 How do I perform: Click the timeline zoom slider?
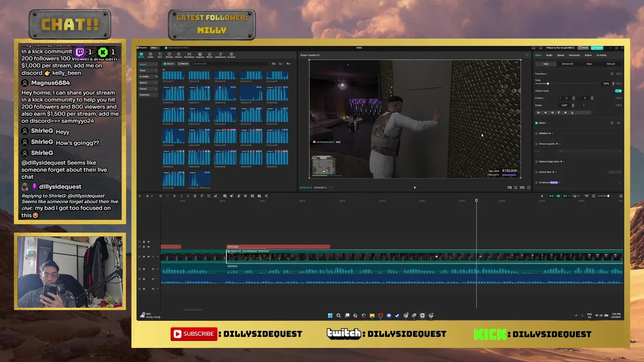tap(608, 196)
